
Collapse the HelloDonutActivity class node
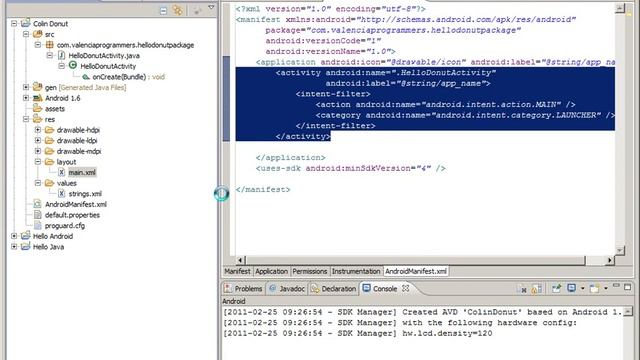click(62, 66)
